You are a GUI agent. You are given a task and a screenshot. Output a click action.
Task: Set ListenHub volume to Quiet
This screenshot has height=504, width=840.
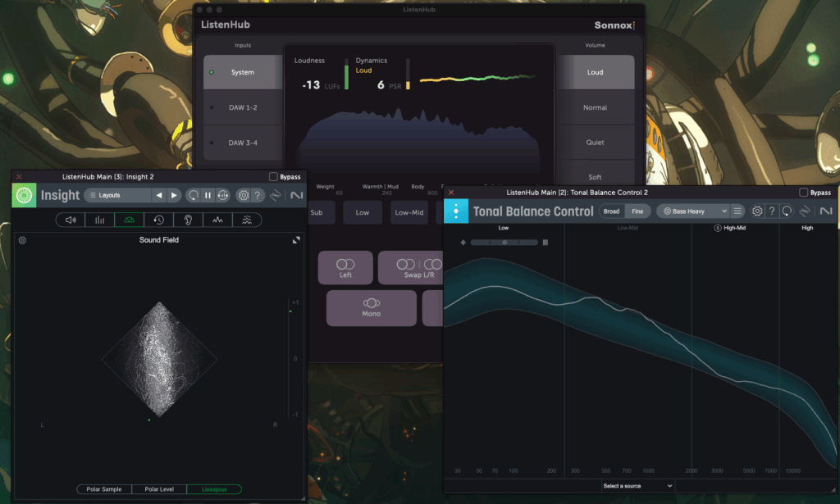click(x=596, y=143)
